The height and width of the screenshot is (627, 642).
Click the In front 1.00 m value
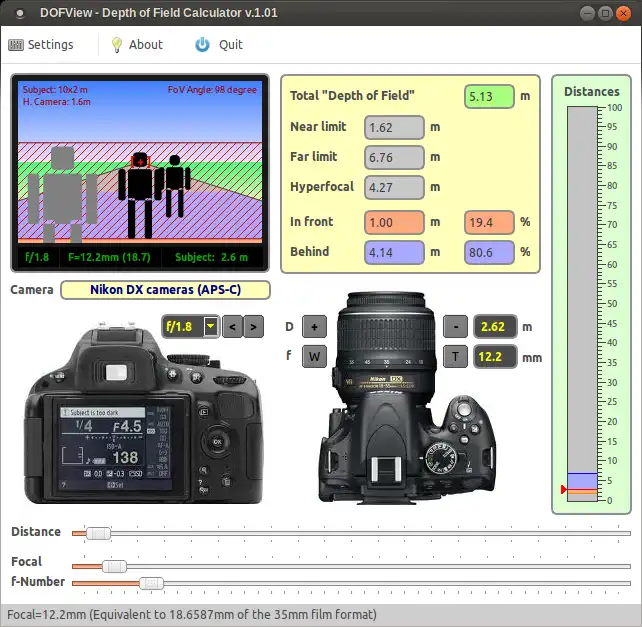[x=394, y=222]
